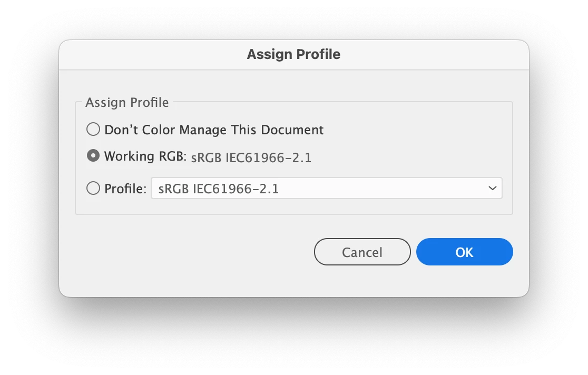The width and height of the screenshot is (588, 375).
Task: Click the bold Assign Profile dialog title
Action: click(x=293, y=54)
